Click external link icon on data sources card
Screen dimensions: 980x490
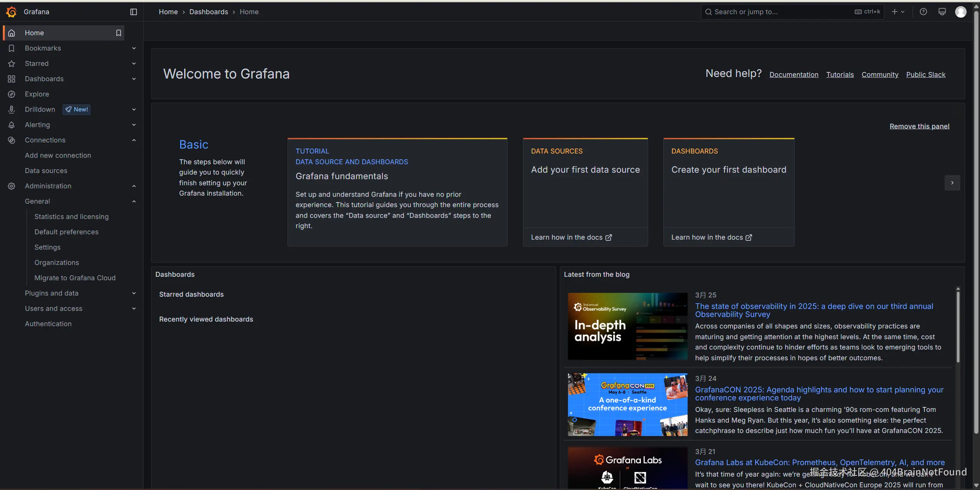tap(609, 237)
